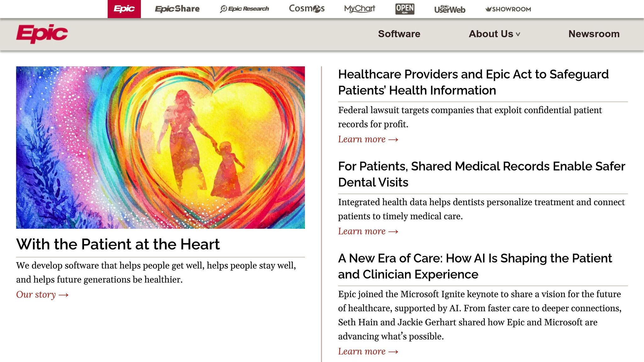Screen dimensions: 644x362
Task: Click Learn more under federal lawsuit article
Action: [368, 139]
